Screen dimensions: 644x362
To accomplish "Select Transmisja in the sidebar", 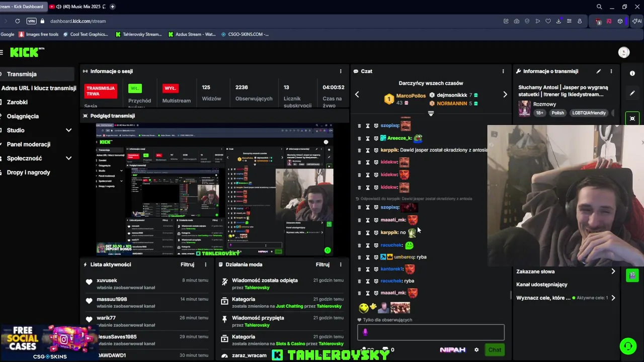I will (36, 74).
